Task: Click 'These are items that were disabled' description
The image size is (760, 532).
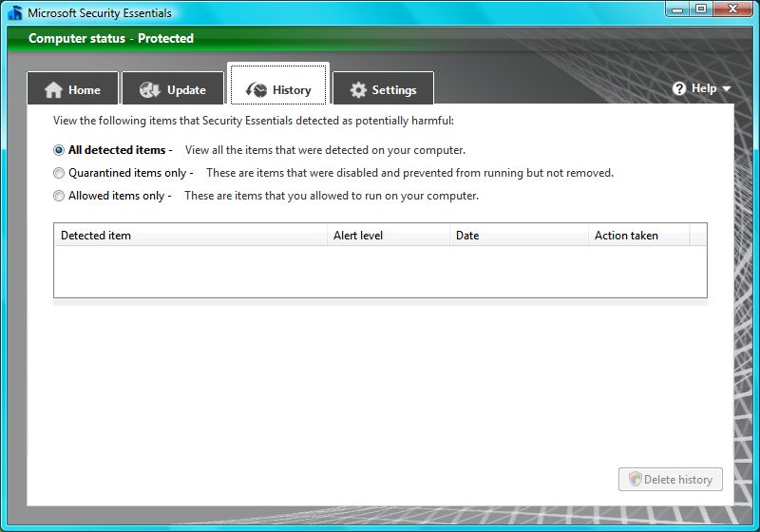Action: coord(410,173)
